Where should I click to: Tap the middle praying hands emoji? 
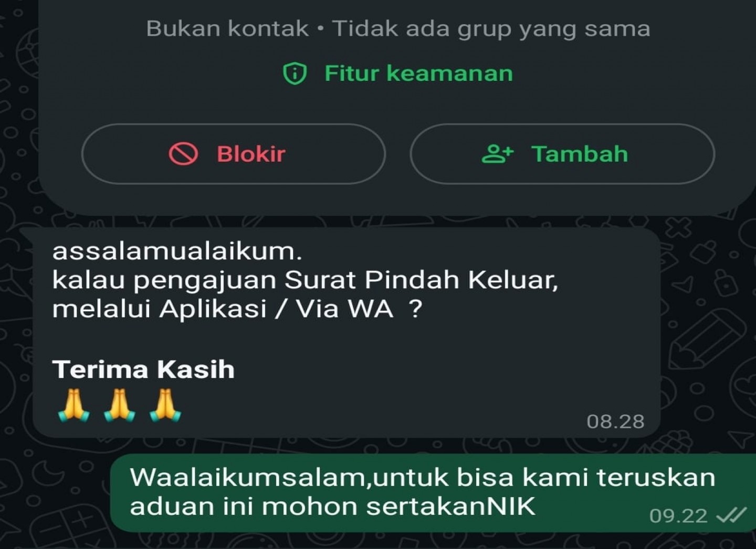point(119,405)
